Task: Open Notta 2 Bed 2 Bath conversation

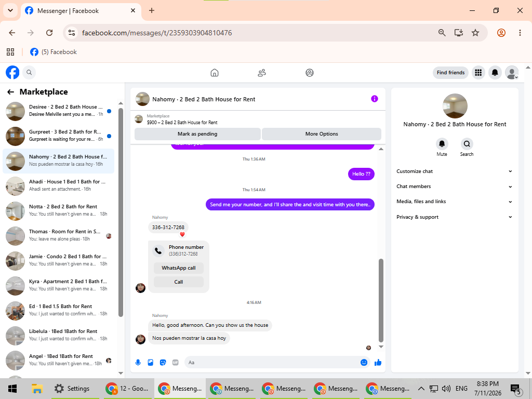Action: tap(58, 210)
